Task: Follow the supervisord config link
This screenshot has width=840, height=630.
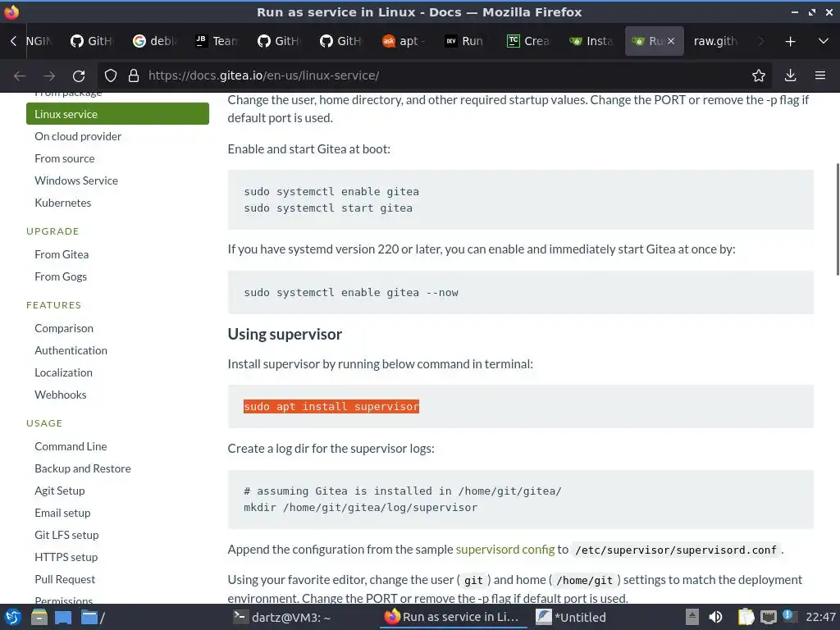Action: (x=505, y=549)
